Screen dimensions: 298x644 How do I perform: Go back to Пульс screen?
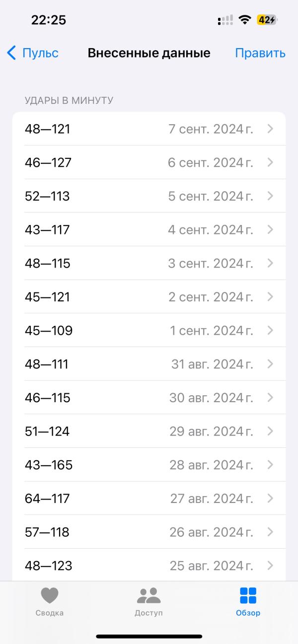(x=33, y=53)
